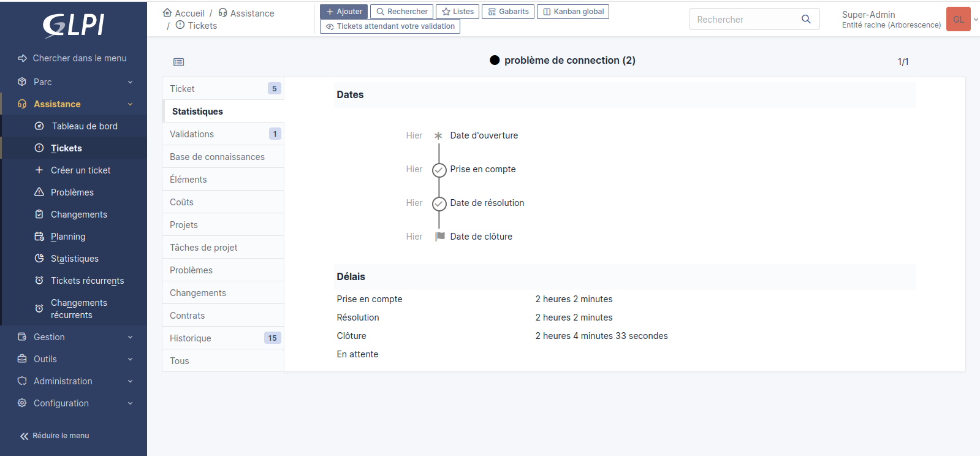
Task: Expand the Gestion menu section
Action: (74, 337)
